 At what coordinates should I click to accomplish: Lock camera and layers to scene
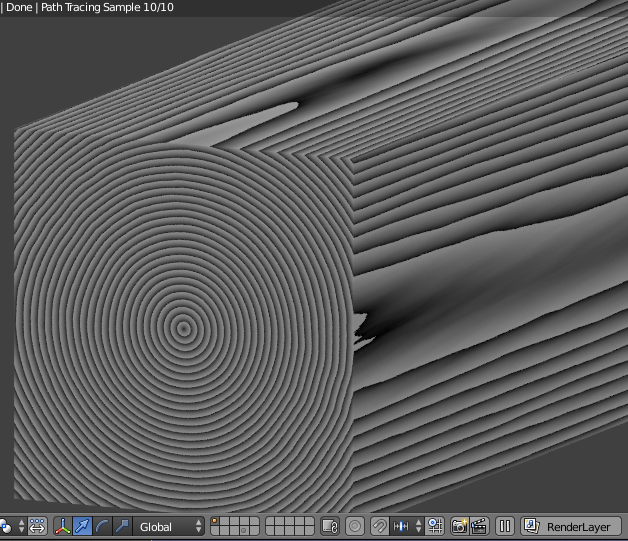330,526
